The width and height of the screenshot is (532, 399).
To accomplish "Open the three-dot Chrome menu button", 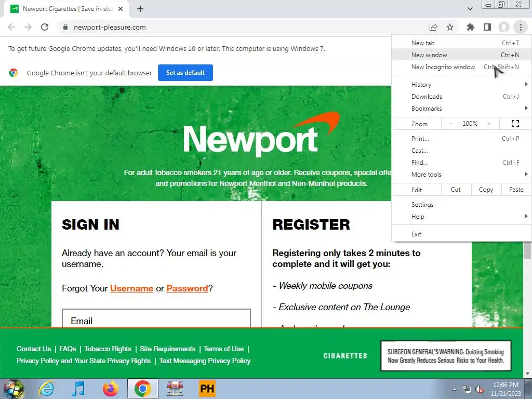I will 521,27.
